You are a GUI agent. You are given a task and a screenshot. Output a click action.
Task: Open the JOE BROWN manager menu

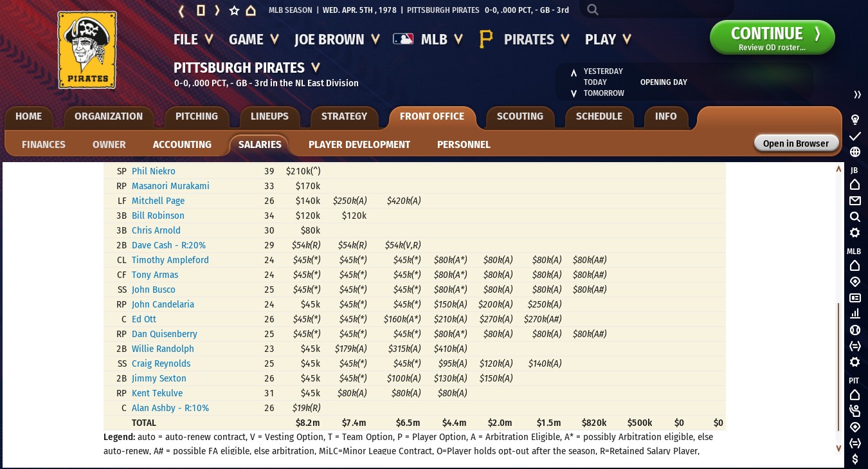(336, 39)
